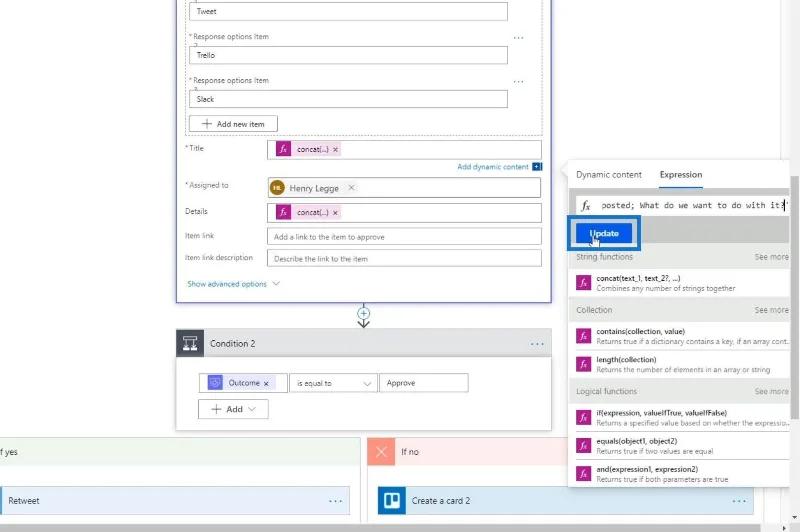Open options menu for Slack response item

(x=518, y=82)
